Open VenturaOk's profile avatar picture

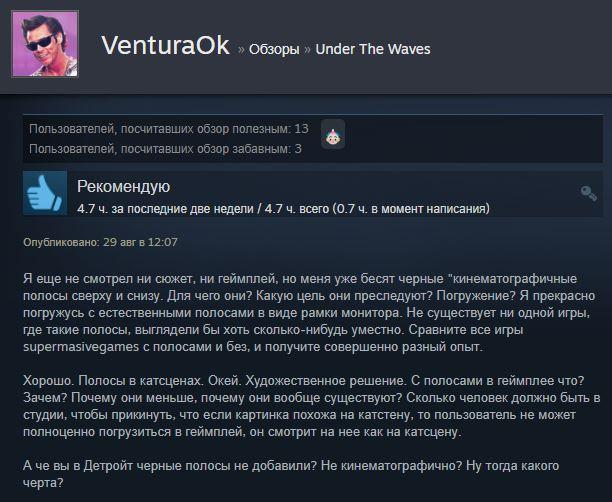(45, 44)
